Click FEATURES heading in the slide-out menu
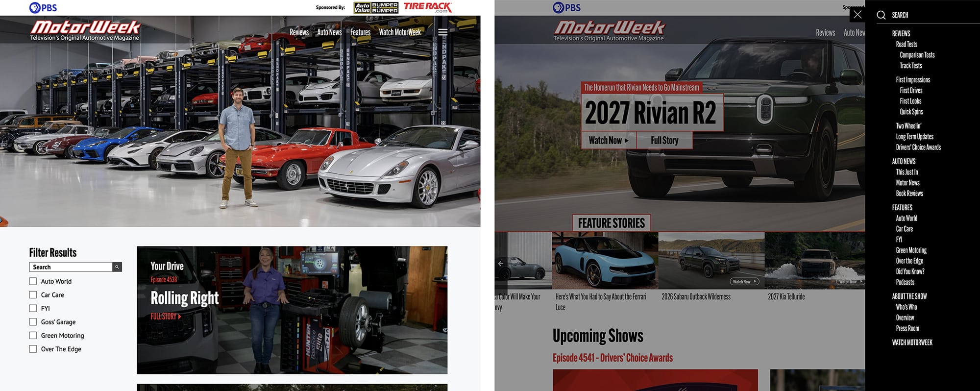 [x=902, y=208]
